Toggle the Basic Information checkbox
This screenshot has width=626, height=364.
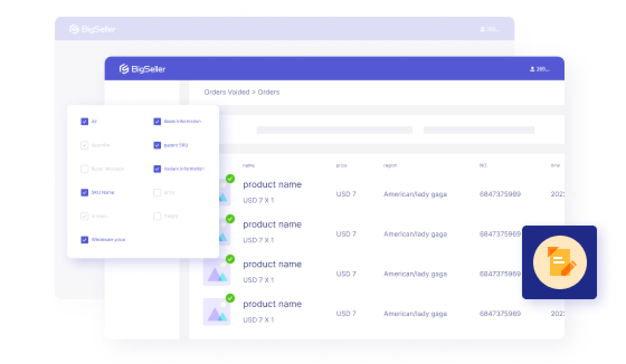tap(157, 121)
